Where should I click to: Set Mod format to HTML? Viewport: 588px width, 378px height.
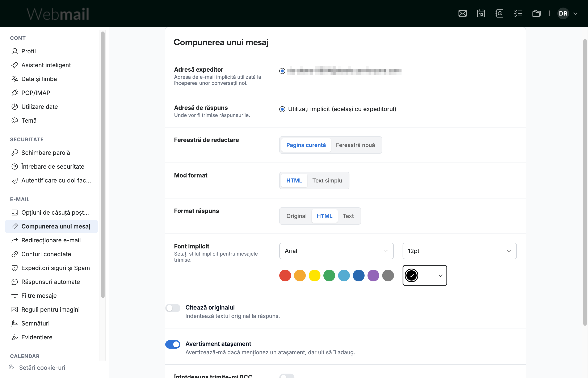pos(294,180)
